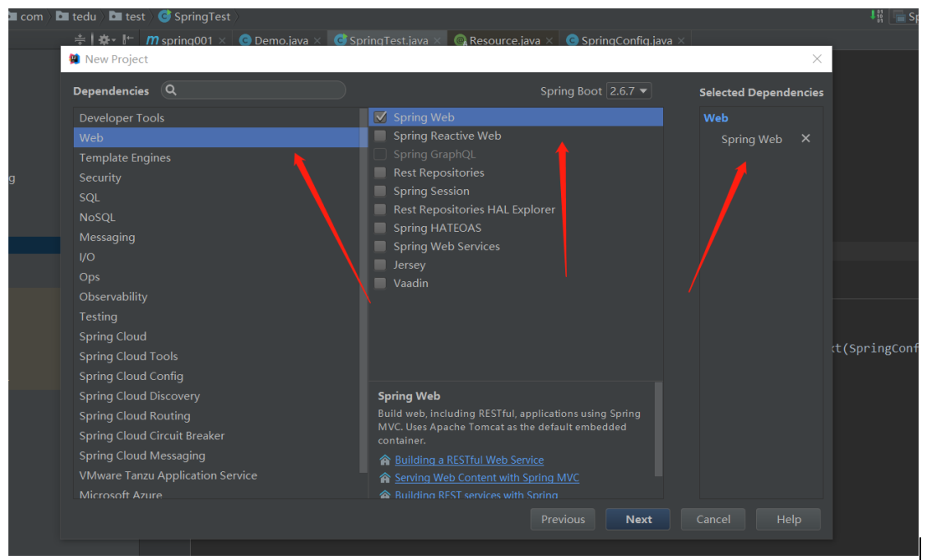Screen dimensions: 927x560
Task: Click the search magnifier icon
Action: [x=171, y=90]
